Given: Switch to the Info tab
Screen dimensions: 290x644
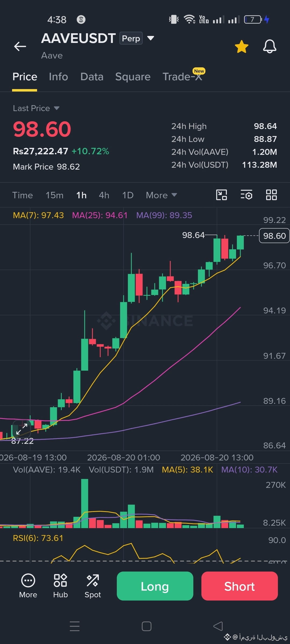Looking at the screenshot, I should [58, 77].
